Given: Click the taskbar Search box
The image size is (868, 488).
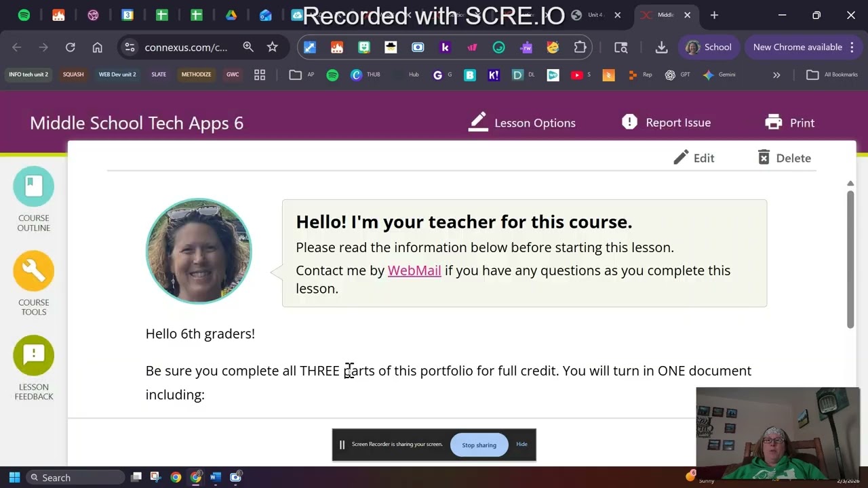Looking at the screenshot, I should click(x=75, y=477).
